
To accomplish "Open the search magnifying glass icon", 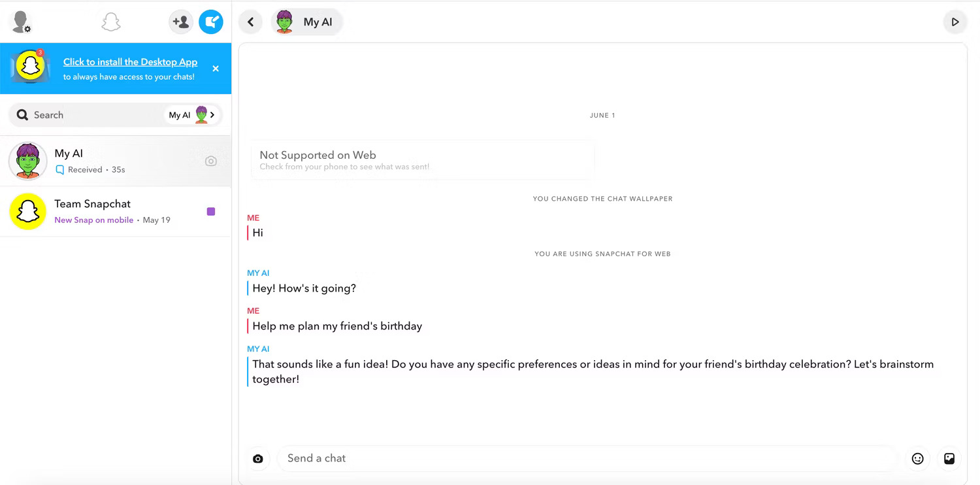I will pos(23,115).
